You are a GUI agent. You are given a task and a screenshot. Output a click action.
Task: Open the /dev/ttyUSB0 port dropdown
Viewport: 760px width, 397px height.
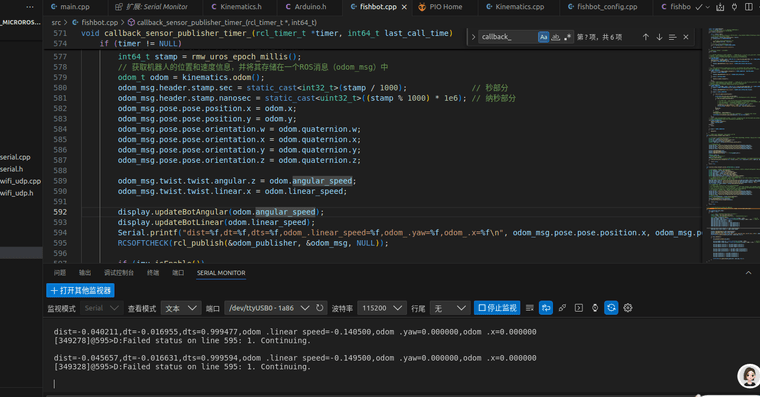click(x=268, y=308)
